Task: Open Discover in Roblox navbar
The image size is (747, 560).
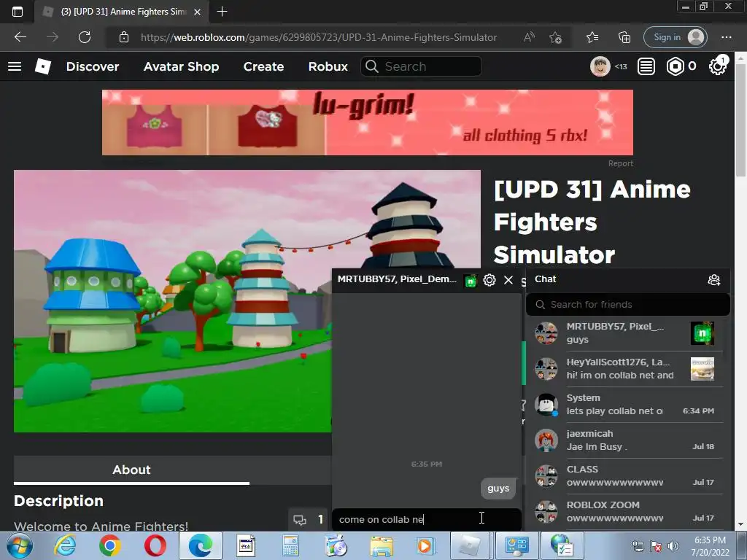Action: coord(93,66)
